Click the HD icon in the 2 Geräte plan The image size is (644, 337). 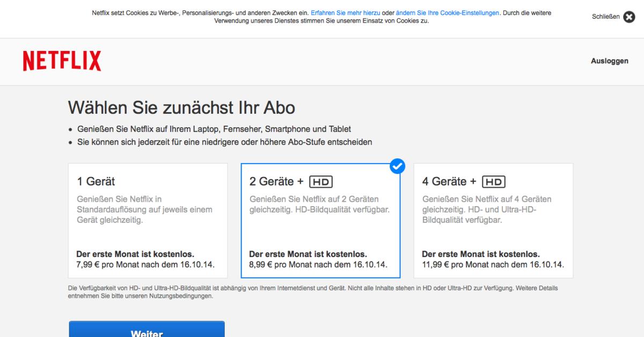321,182
